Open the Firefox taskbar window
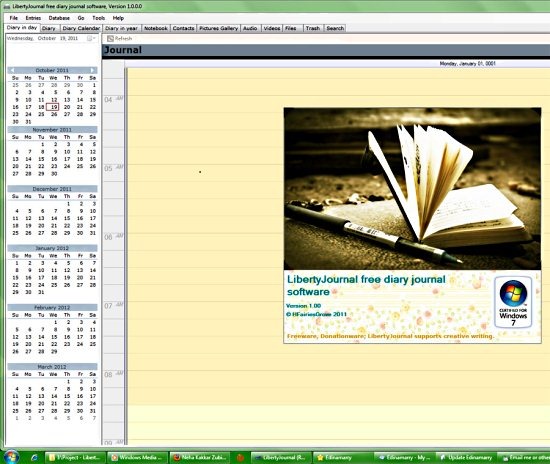Viewport: 550px width, 464px height. [200, 457]
